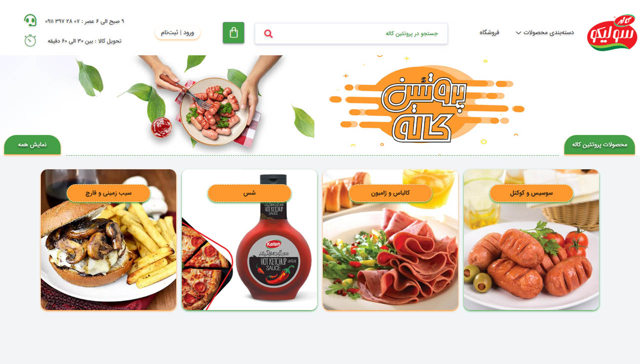Open the سس category label

[249, 193]
